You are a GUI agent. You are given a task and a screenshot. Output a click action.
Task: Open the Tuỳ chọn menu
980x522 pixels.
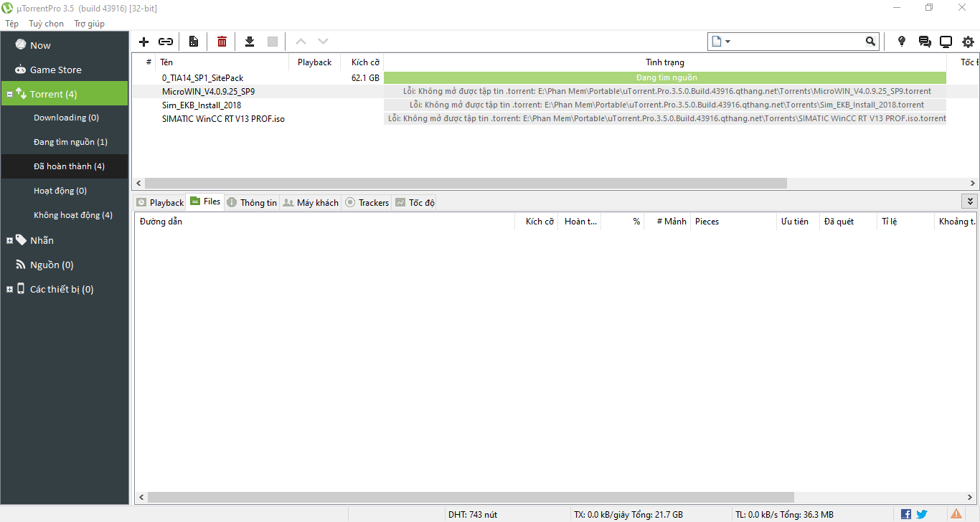pyautogui.click(x=46, y=24)
